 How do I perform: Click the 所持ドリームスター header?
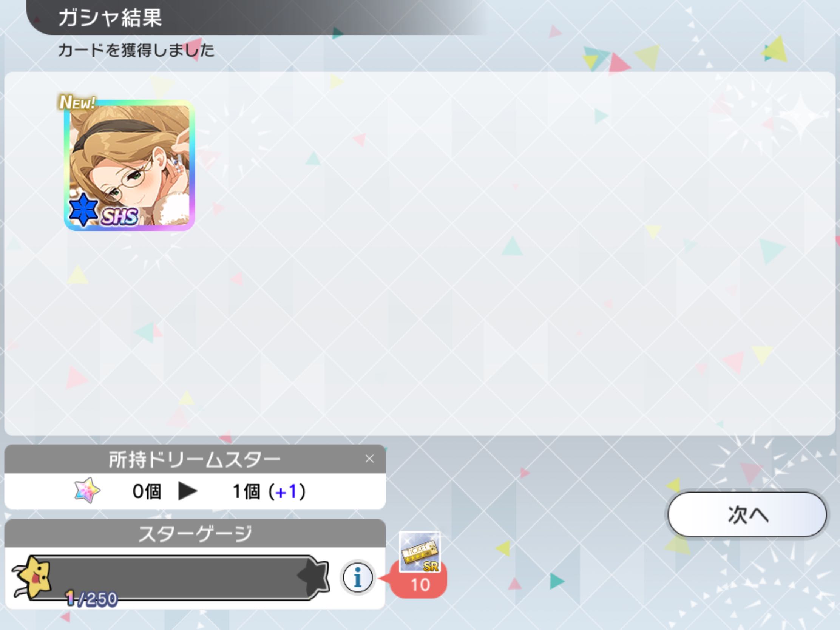(195, 459)
